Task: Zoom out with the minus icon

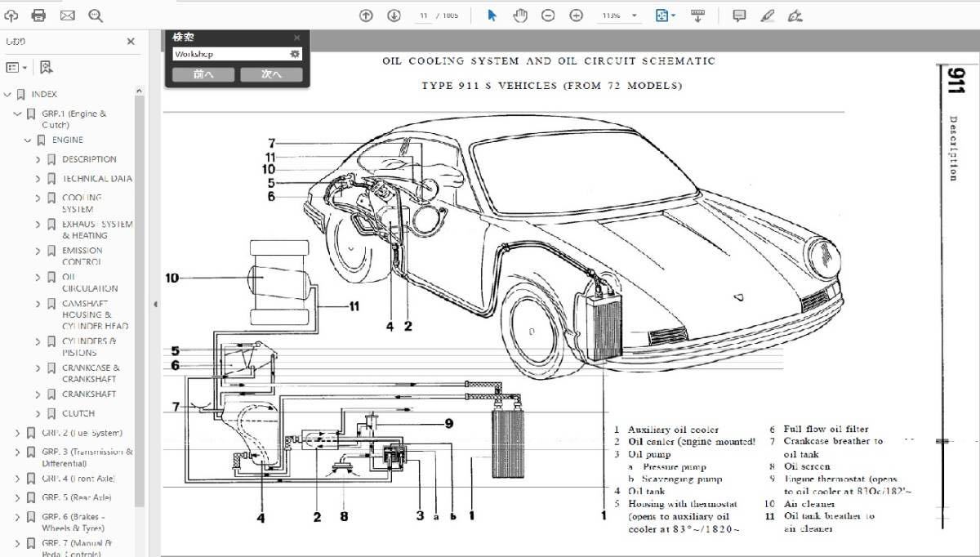Action: tap(548, 16)
